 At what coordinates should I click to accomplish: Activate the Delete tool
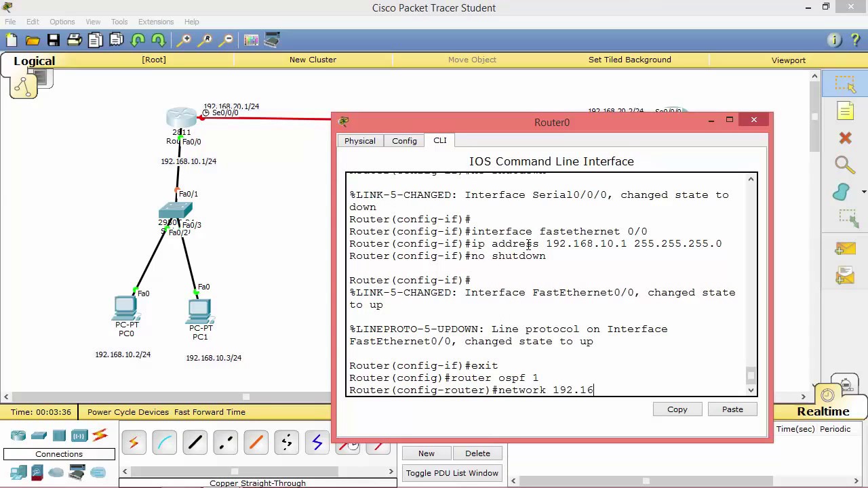[845, 138]
